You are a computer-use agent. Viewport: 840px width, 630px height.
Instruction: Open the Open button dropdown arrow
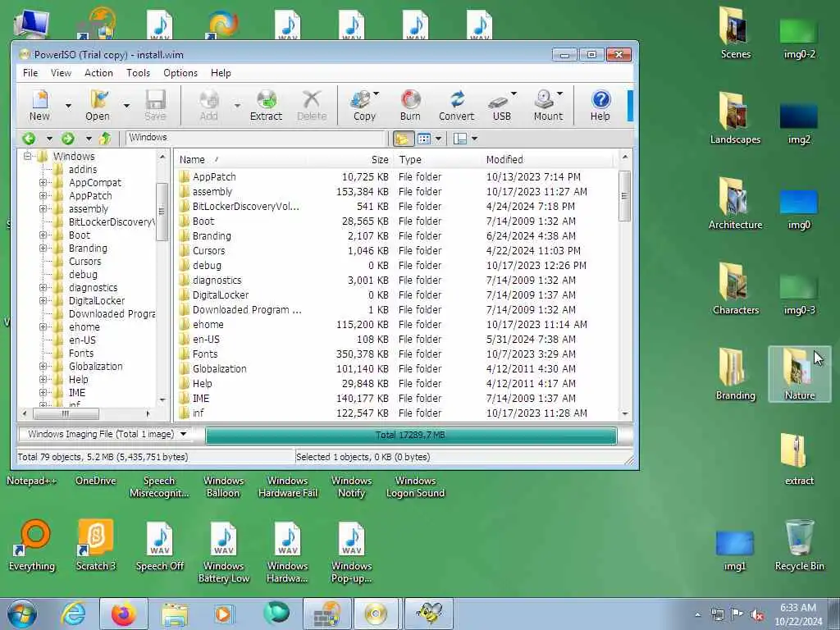(126, 106)
